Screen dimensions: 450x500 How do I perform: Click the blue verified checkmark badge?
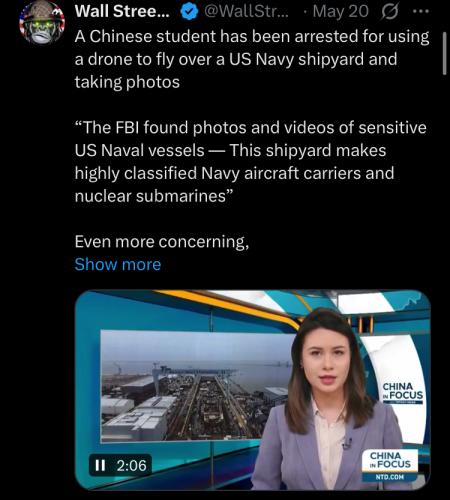point(189,12)
